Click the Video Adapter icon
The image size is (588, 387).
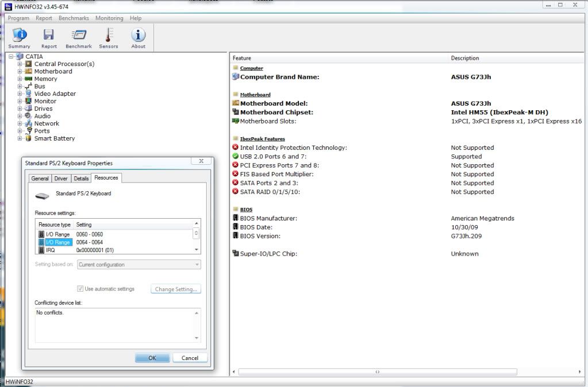pyautogui.click(x=29, y=94)
